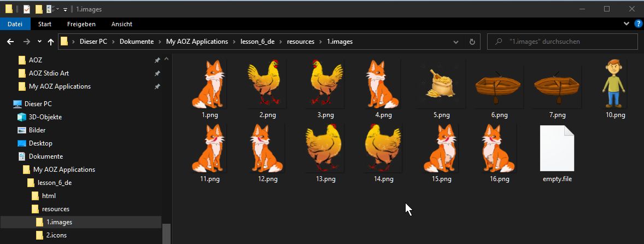The height and width of the screenshot is (244, 644).
Task: Expand the address bar history dropdown
Action: (x=457, y=42)
